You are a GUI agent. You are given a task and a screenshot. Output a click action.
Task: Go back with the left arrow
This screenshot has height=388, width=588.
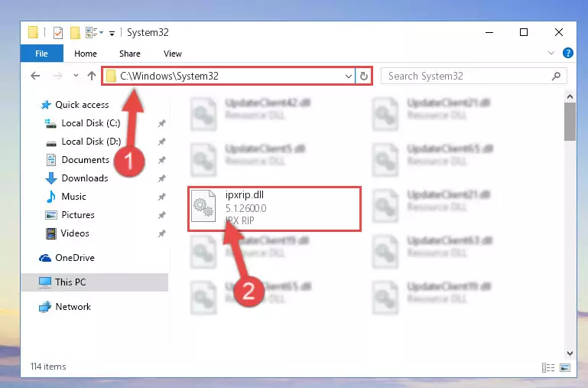[35, 76]
